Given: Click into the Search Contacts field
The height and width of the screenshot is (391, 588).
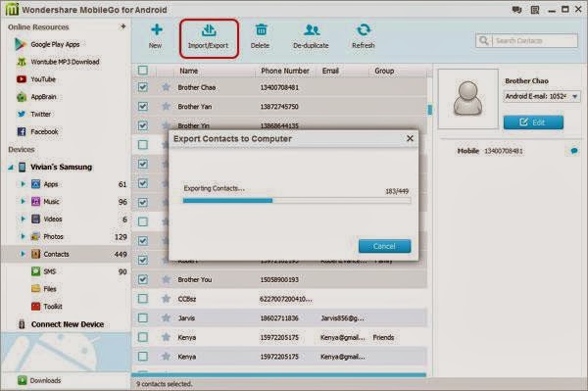Looking at the screenshot, I should click(x=534, y=40).
